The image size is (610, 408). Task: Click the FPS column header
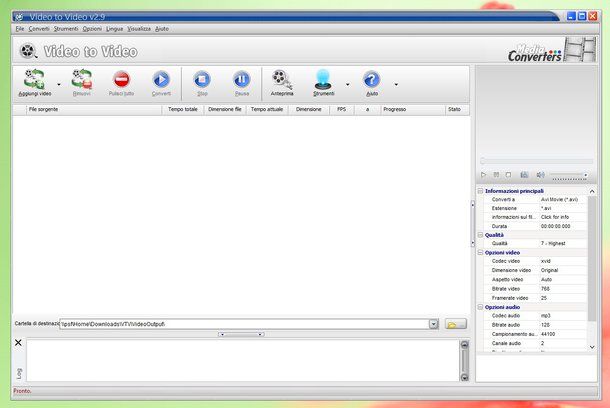pos(342,110)
